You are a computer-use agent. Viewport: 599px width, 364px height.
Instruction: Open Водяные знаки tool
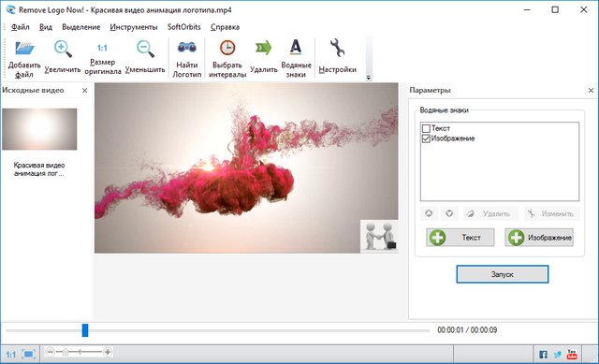click(296, 48)
